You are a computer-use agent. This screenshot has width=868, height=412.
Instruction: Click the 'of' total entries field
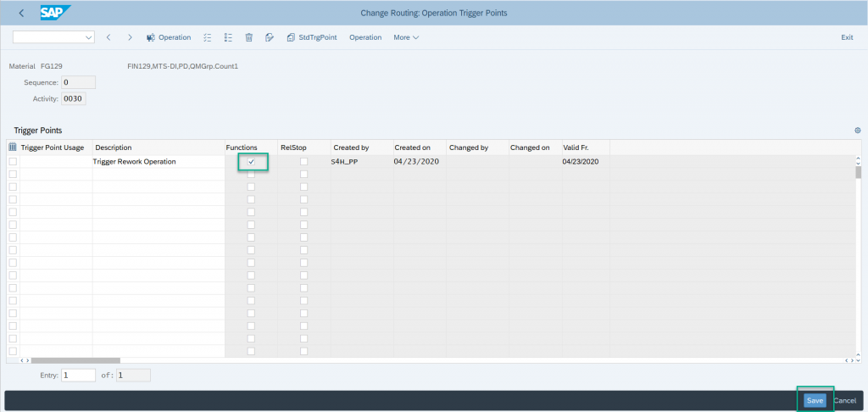133,375
